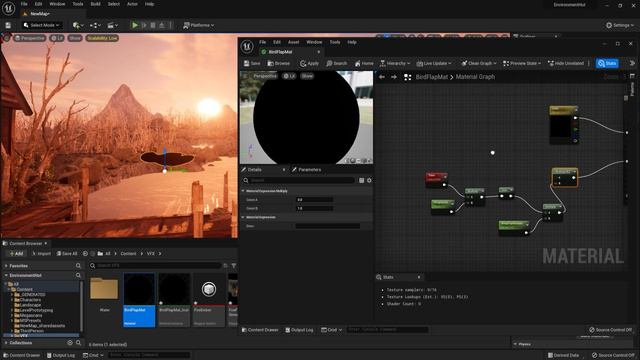Open Select Mode dropdown
This screenshot has height=360, width=640.
pyautogui.click(x=41, y=25)
